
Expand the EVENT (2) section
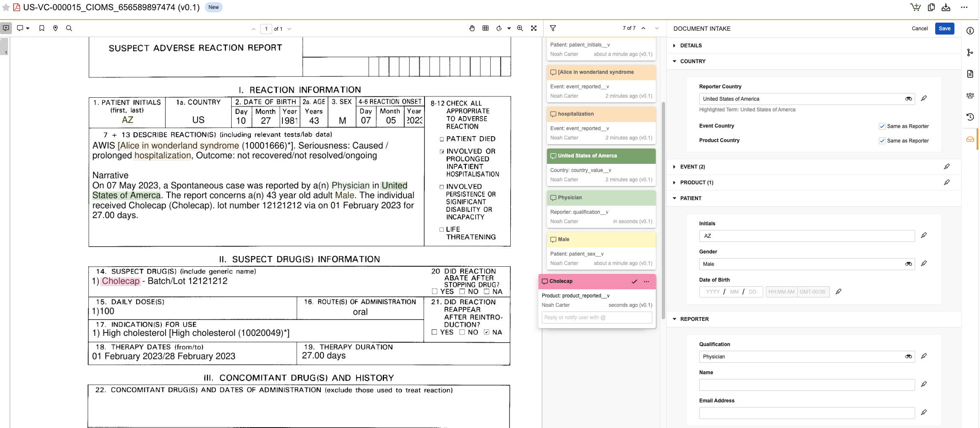point(674,167)
